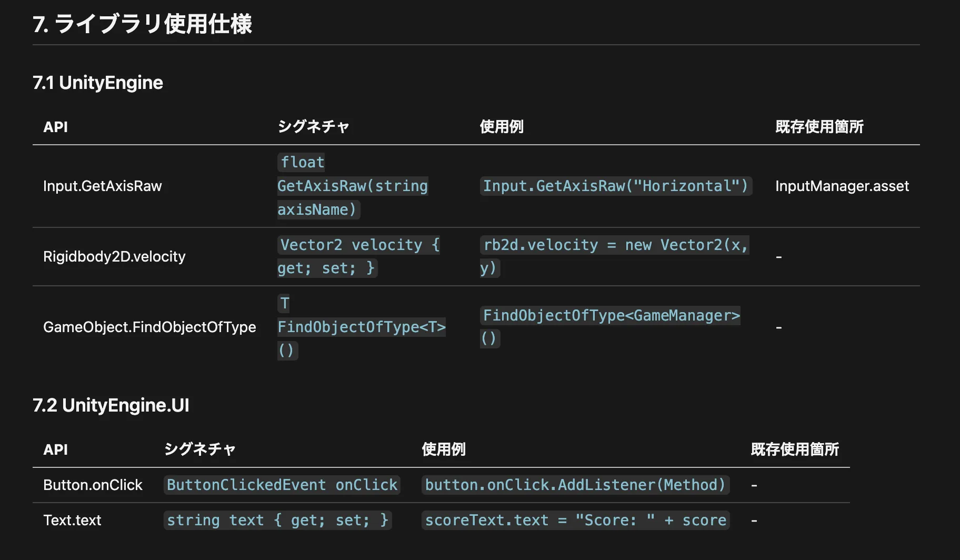960x560 pixels.
Task: Click the dash in the Rigidbody2D.velocity row
Action: [x=779, y=257]
